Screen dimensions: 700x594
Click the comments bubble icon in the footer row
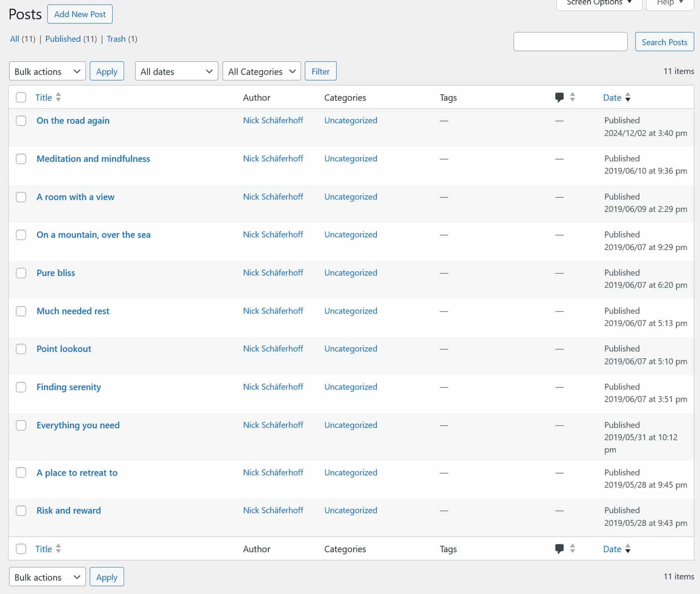pos(559,549)
